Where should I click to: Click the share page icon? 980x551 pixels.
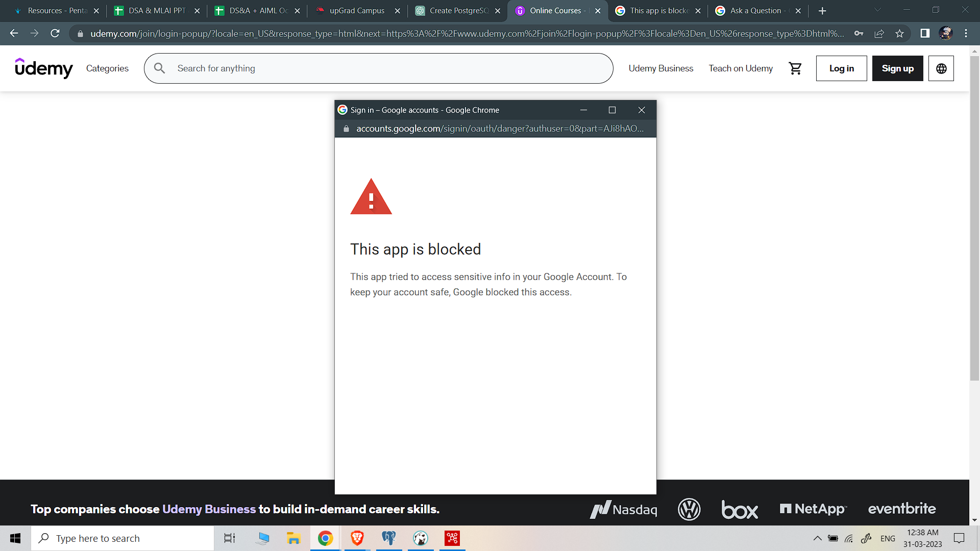point(879,34)
